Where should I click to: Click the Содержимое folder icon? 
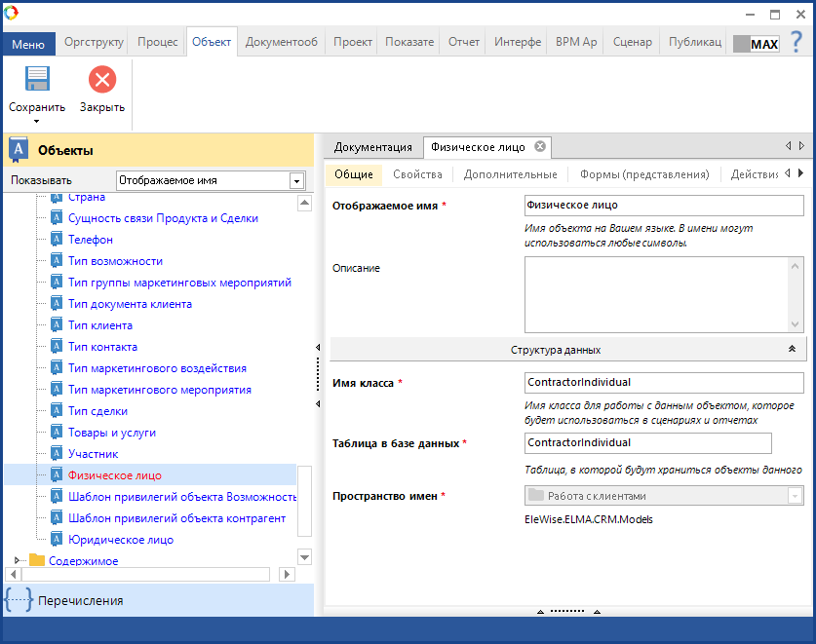tap(37, 560)
